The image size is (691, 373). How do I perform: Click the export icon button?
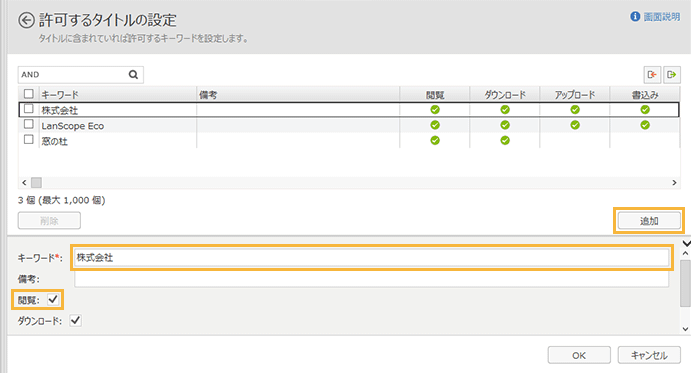(x=672, y=75)
